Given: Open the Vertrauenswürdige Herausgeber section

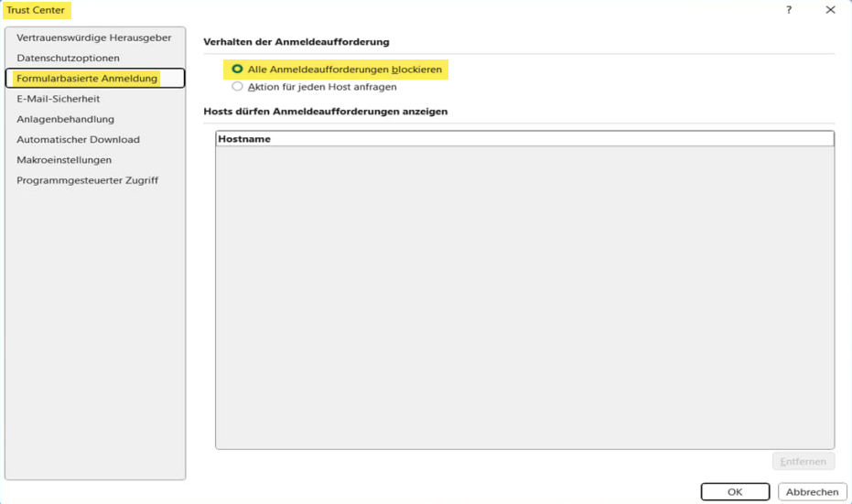Looking at the screenshot, I should tap(93, 38).
